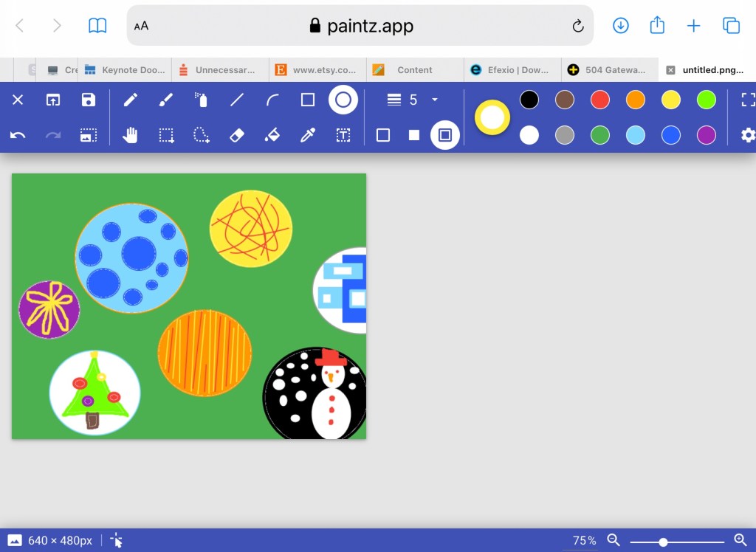Select the Eyedropper color picker tool
The image size is (756, 552).
pos(308,135)
